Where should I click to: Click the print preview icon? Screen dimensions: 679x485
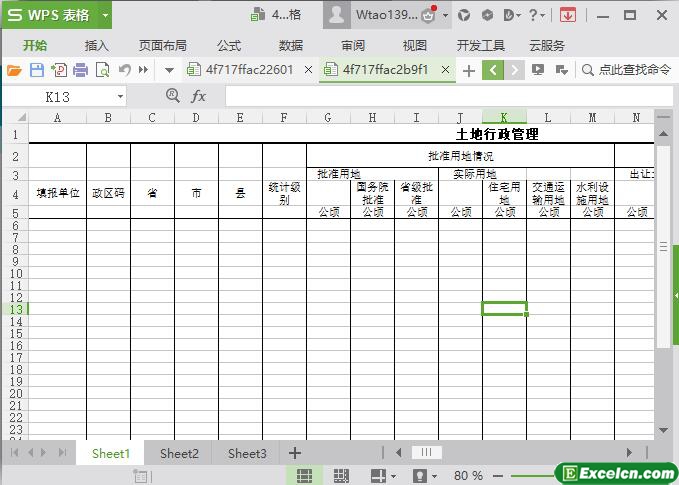103,70
